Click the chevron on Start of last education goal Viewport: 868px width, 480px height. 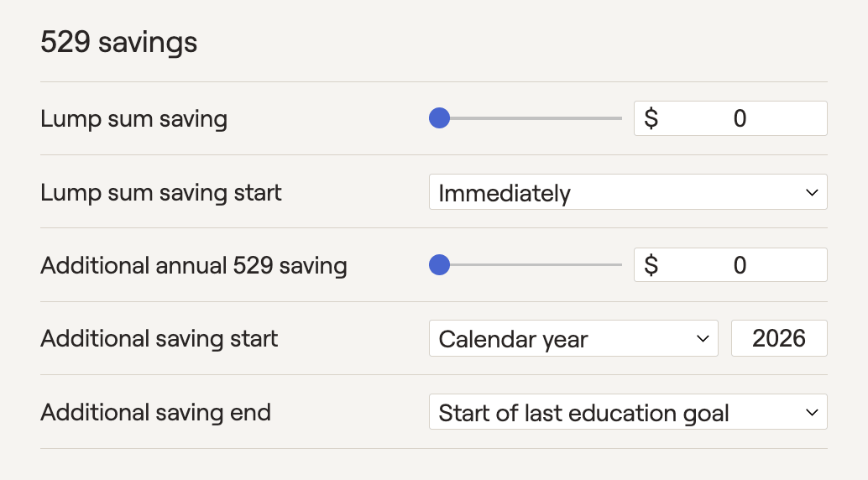tap(811, 413)
